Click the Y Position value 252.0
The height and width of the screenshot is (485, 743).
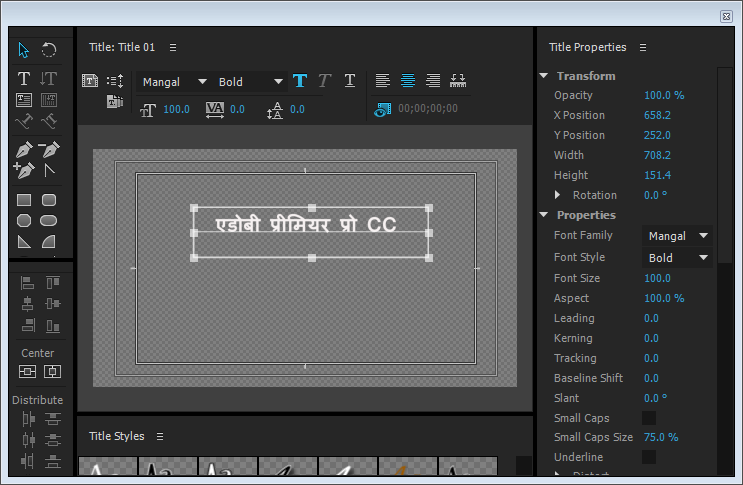click(657, 135)
